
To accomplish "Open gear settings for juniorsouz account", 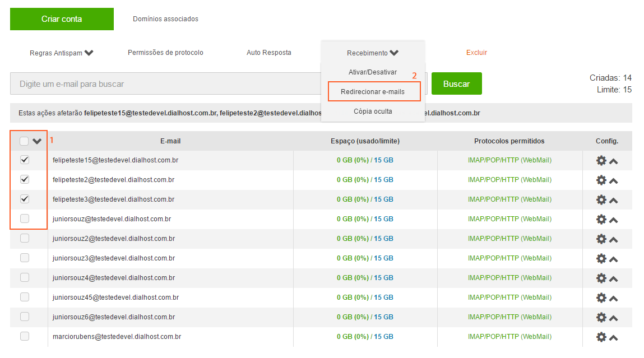I will [x=601, y=220].
